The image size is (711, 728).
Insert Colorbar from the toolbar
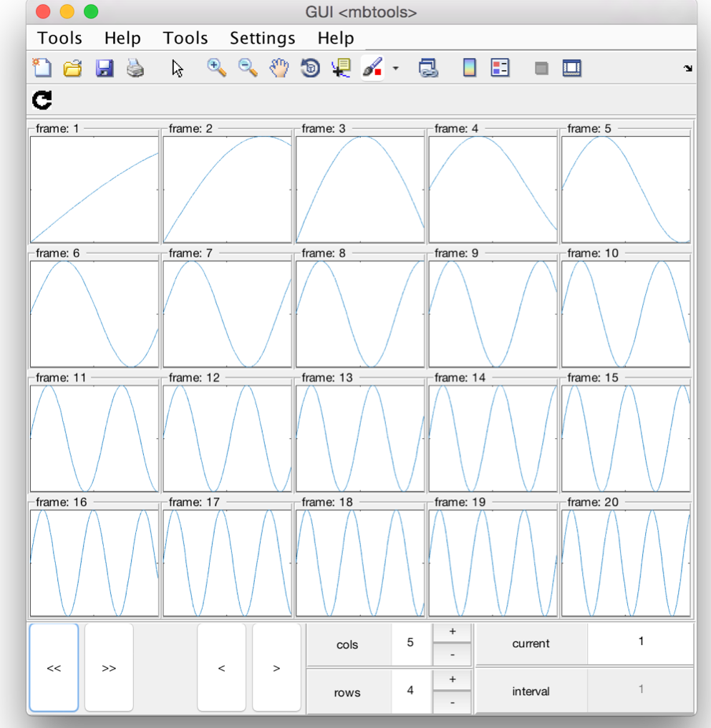point(469,68)
